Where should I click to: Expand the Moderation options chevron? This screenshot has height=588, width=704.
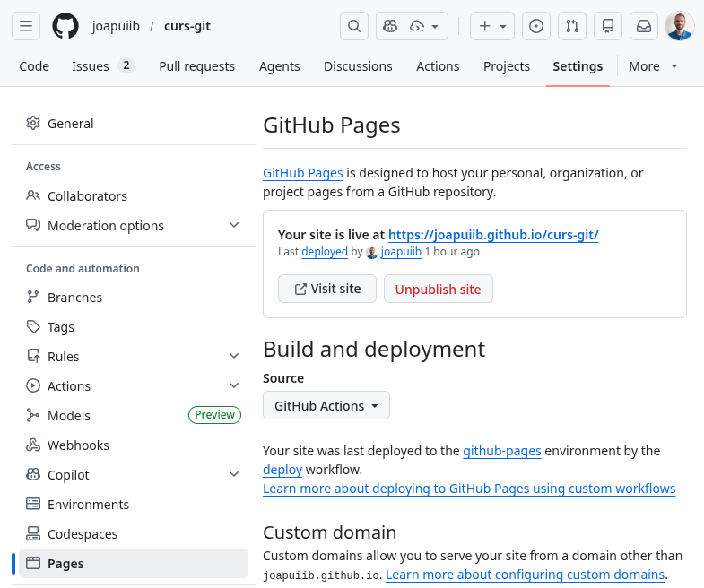point(234,225)
